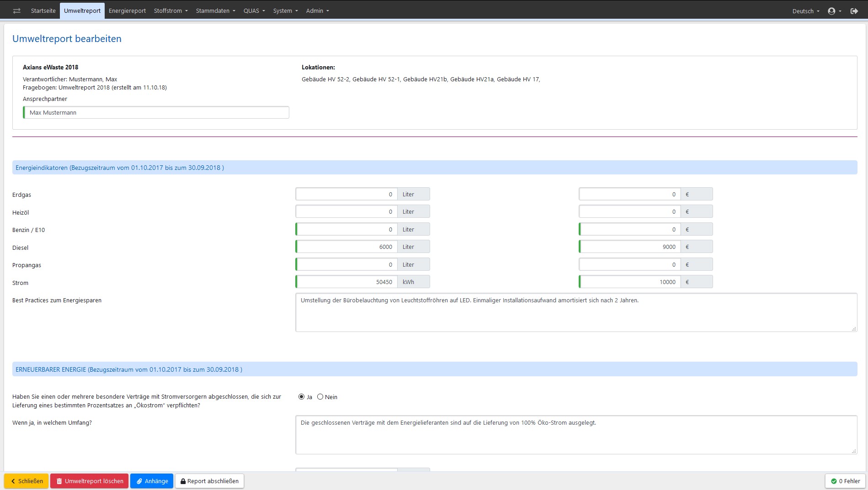Grab the Best Practices textarea resize handle
Viewport: 868px width, 490px height.
(x=854, y=329)
